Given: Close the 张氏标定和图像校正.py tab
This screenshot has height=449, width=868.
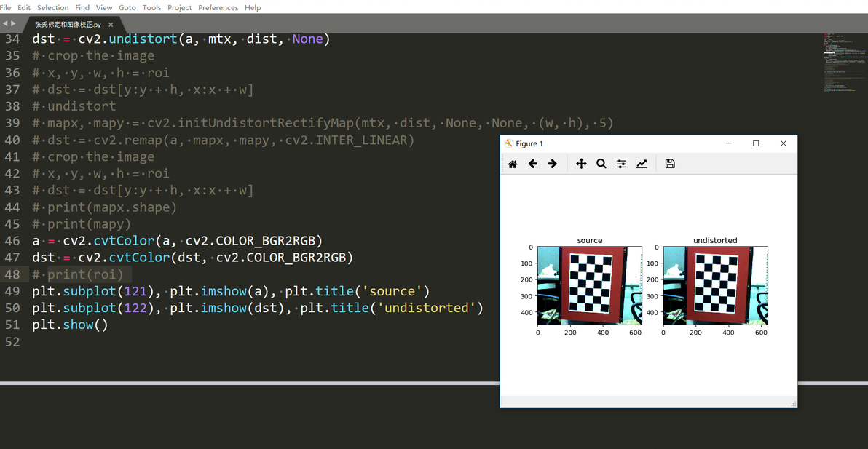Looking at the screenshot, I should pos(111,25).
